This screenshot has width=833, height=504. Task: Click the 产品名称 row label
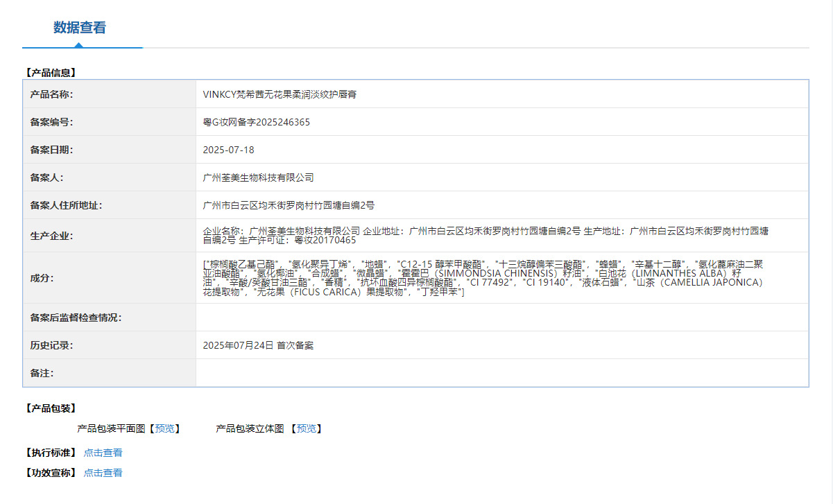[51, 94]
